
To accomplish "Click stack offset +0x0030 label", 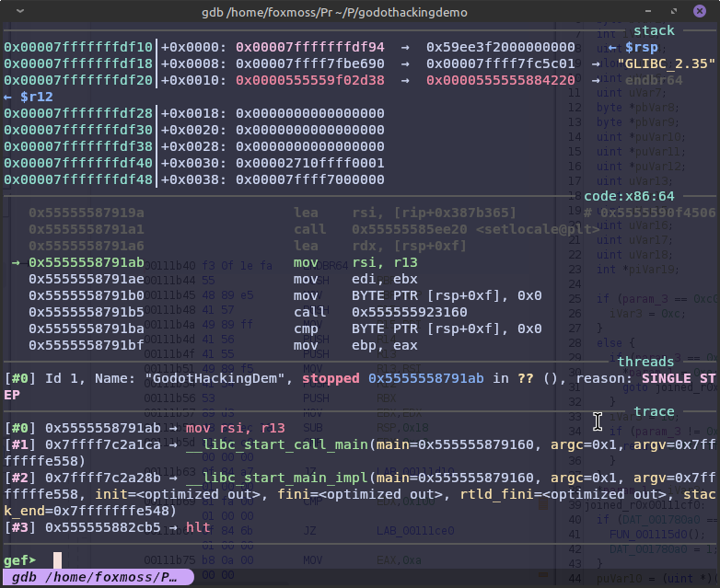I will (193, 163).
